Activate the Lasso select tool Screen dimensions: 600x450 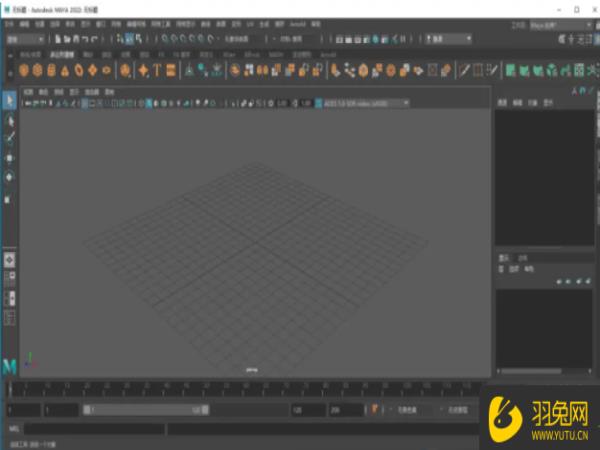pyautogui.click(x=10, y=120)
